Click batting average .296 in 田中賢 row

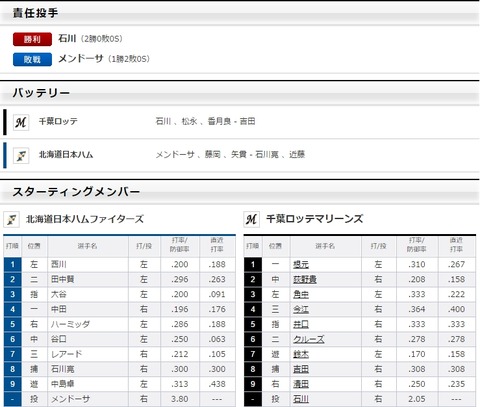coord(180,279)
